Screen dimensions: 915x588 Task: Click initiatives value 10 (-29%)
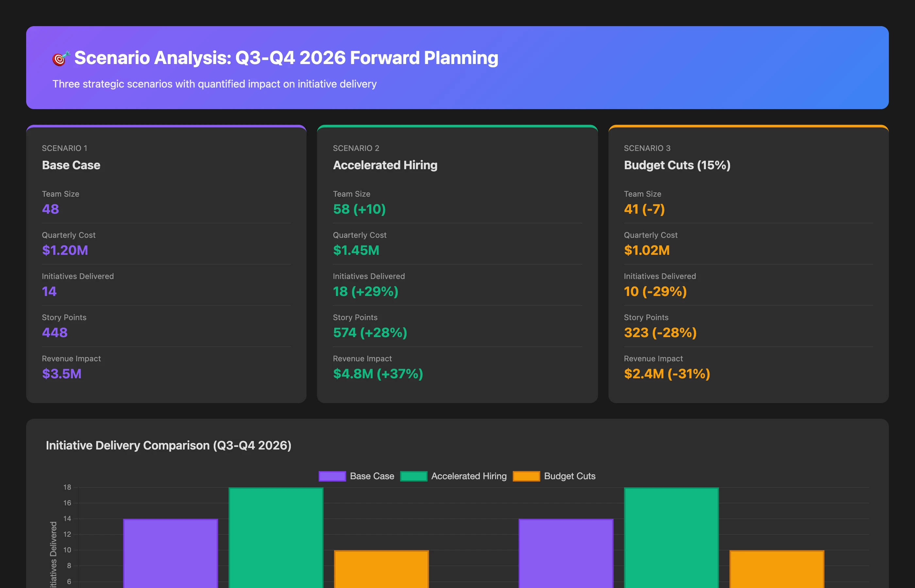(x=655, y=291)
